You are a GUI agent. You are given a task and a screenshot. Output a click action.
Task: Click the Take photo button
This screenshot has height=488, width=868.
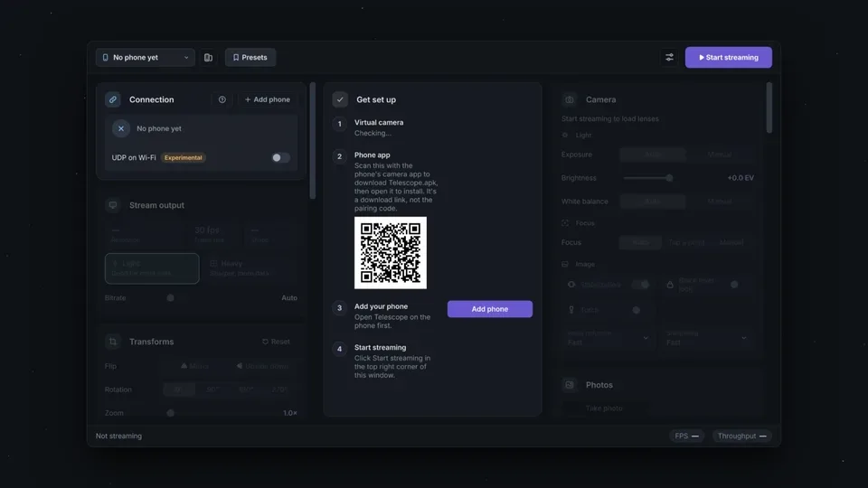pyautogui.click(x=604, y=408)
